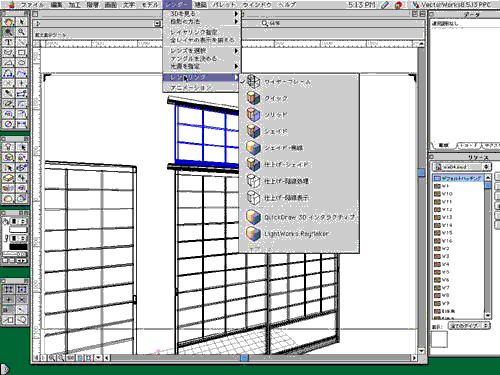The image size is (500, 375).
Task: Choose 仕上げ-シェイド rendering option
Action: [x=299, y=164]
